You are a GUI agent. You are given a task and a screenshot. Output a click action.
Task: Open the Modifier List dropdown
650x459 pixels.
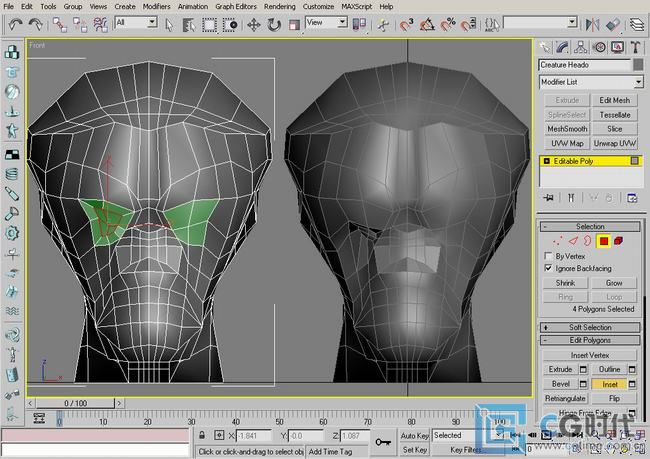[x=638, y=82]
